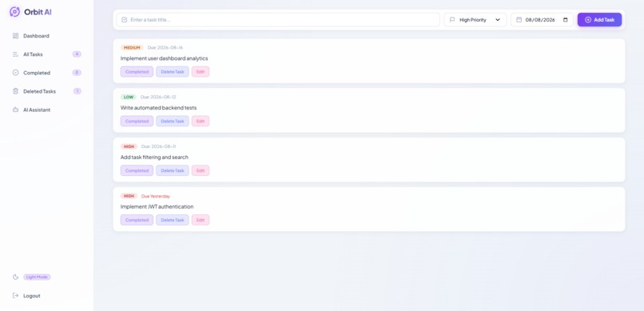Delete the JWT authentication task

tap(173, 220)
